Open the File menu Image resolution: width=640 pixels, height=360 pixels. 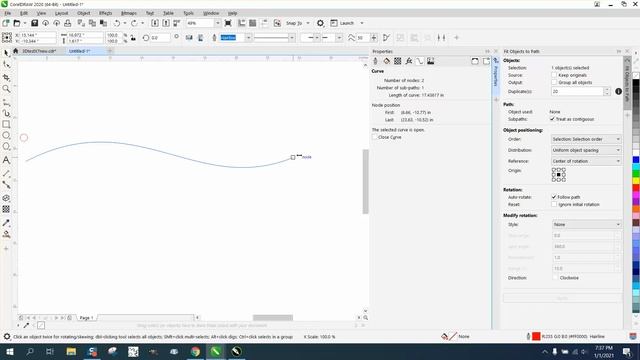tap(7, 13)
